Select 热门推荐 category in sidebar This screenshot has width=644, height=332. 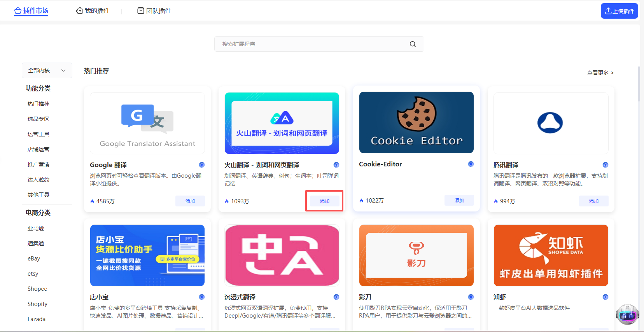tap(38, 104)
